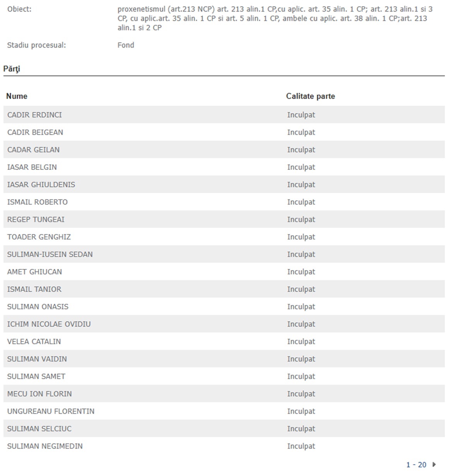
Task: Click the 1 - 20 pagination indicator
Action: click(x=416, y=464)
